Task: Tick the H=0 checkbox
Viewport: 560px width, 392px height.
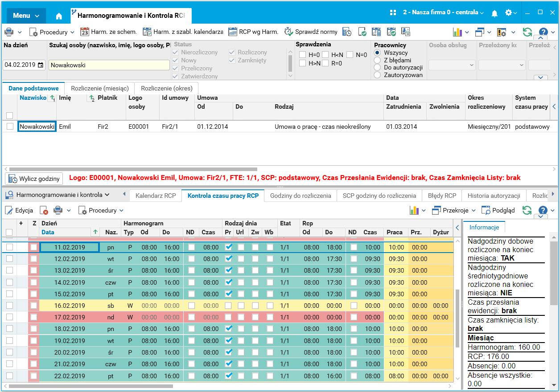Action: click(302, 55)
